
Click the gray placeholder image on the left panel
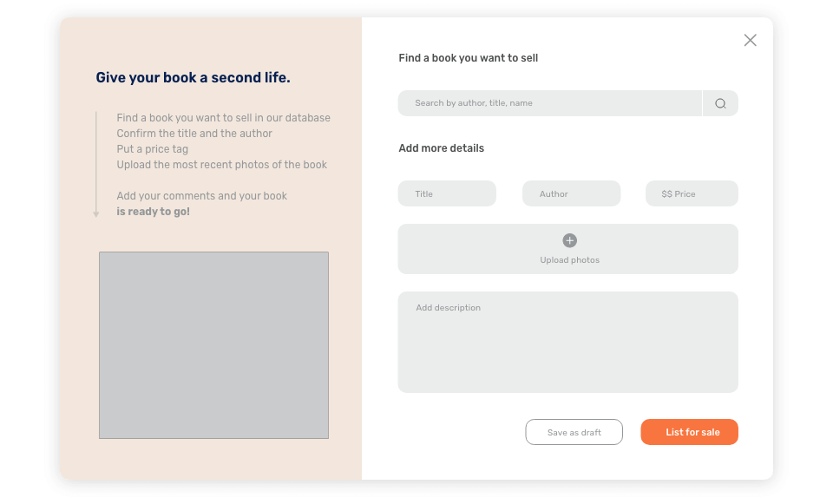coord(213,345)
